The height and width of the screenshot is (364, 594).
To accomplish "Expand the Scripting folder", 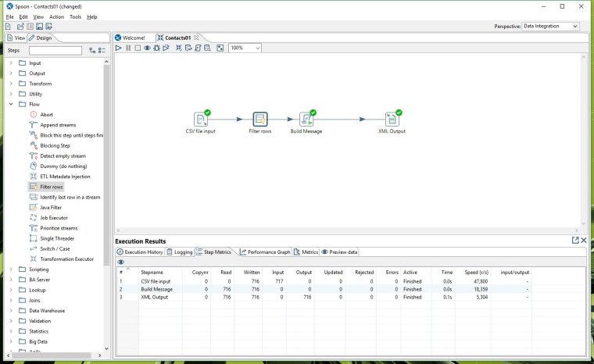I will (x=11, y=269).
